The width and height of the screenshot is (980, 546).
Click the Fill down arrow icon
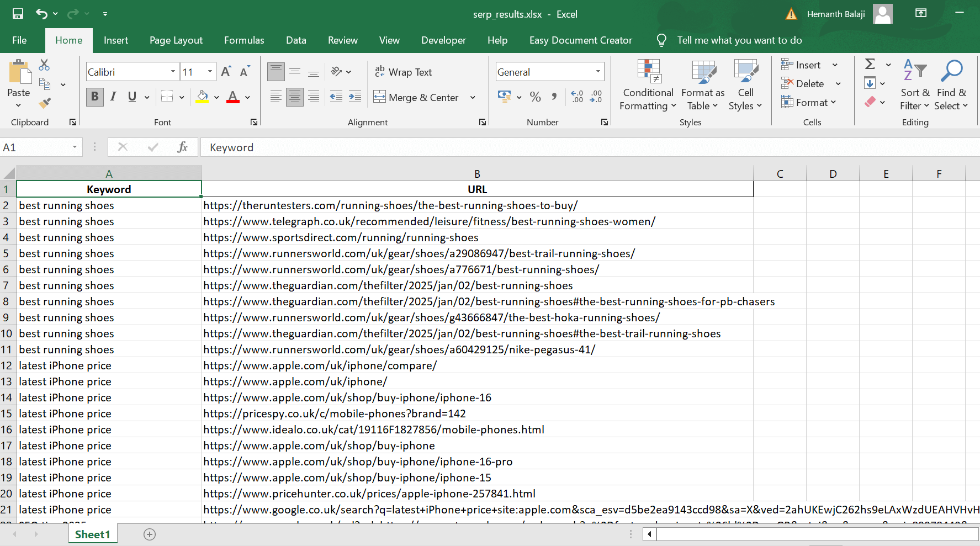click(x=870, y=83)
